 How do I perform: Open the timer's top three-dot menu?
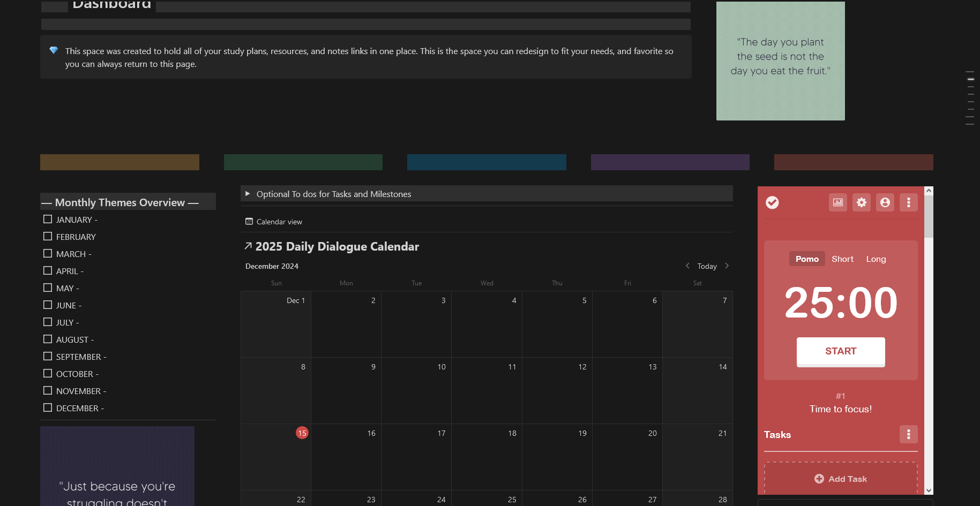[x=908, y=202]
